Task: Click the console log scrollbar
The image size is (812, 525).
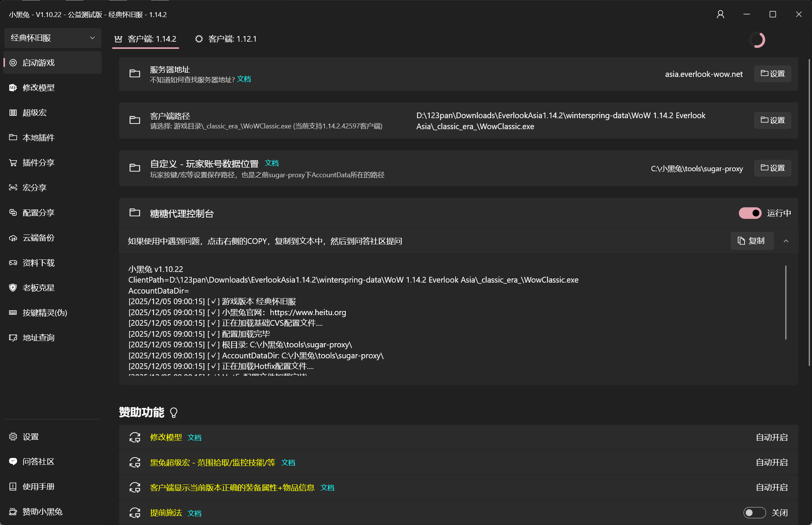Action: pyautogui.click(x=786, y=302)
